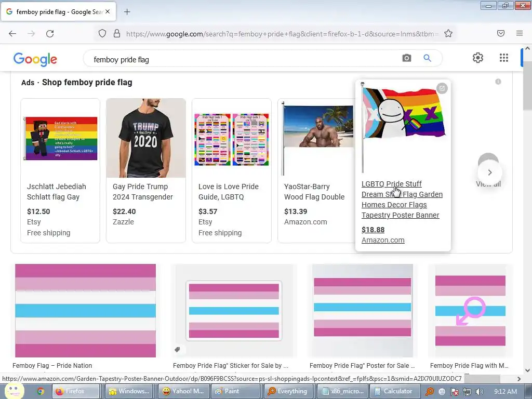Viewport: 532px width, 399px height.
Task: Open the Jschlatt Jebediah Schlatt flag ad
Action: point(60,170)
